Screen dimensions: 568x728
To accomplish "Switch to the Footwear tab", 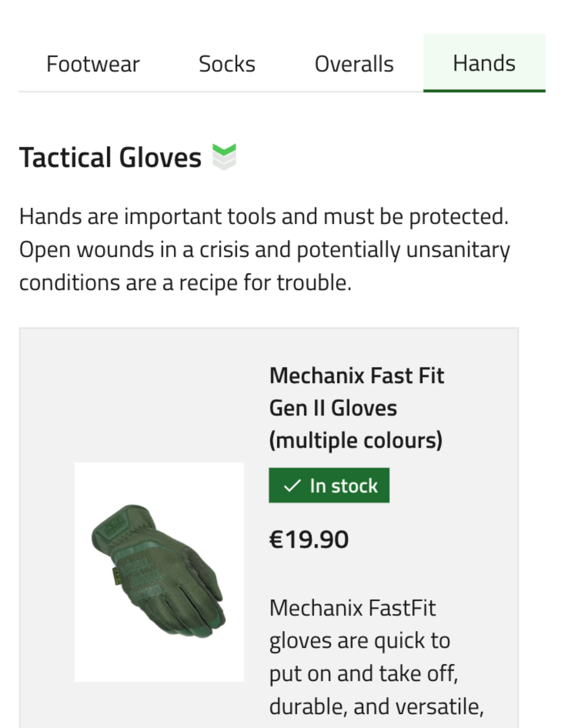I will point(93,64).
